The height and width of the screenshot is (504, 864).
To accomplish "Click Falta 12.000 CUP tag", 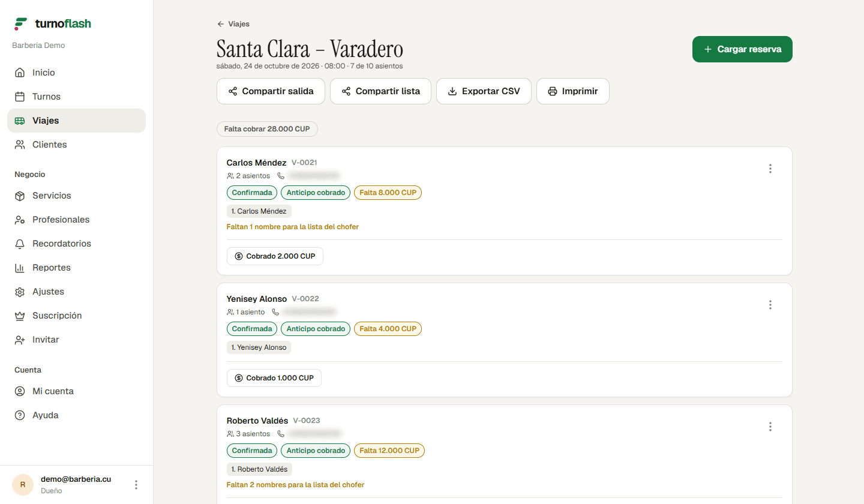I will pos(389,451).
